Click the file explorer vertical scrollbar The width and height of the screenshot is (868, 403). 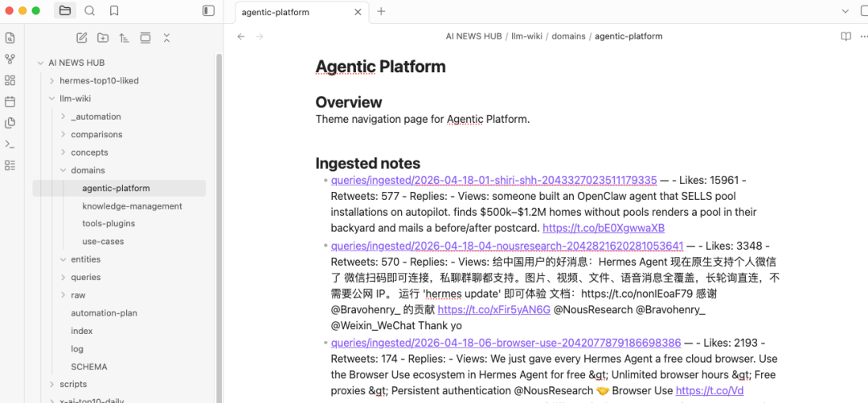[219, 228]
